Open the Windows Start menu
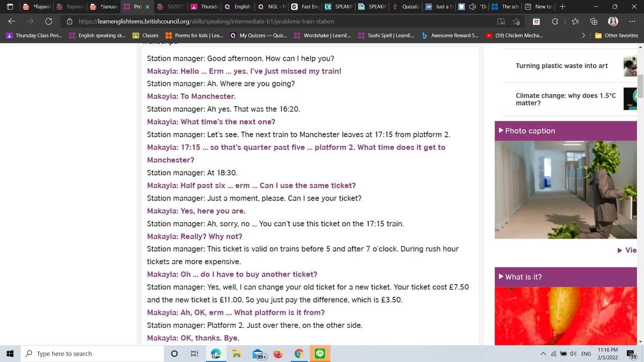 pyautogui.click(x=10, y=353)
